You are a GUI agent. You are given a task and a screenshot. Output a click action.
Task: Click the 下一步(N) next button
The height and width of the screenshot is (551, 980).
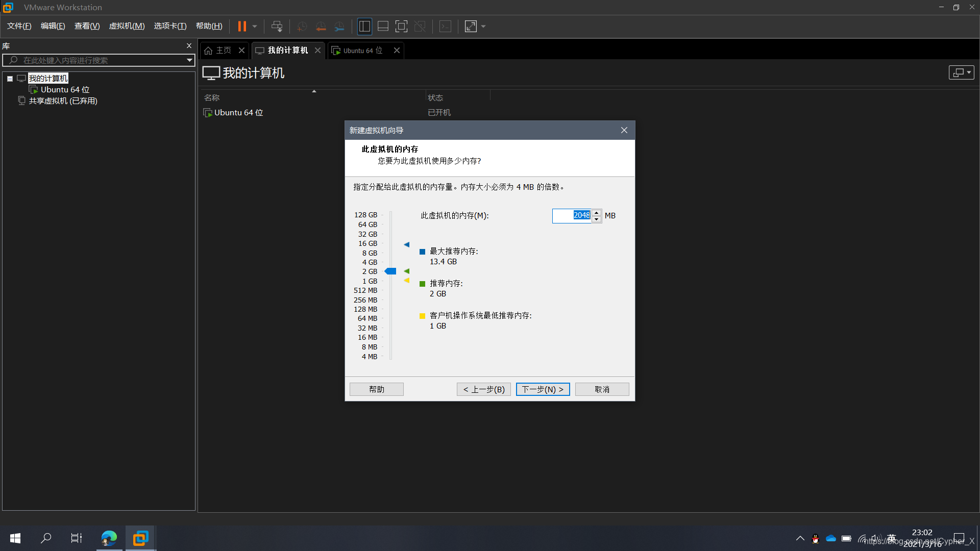(x=543, y=389)
